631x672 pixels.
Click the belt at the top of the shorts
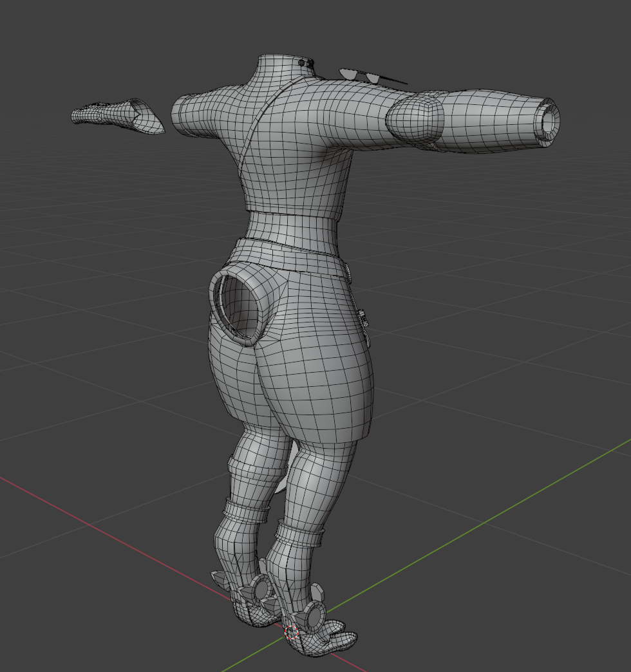[x=290, y=254]
